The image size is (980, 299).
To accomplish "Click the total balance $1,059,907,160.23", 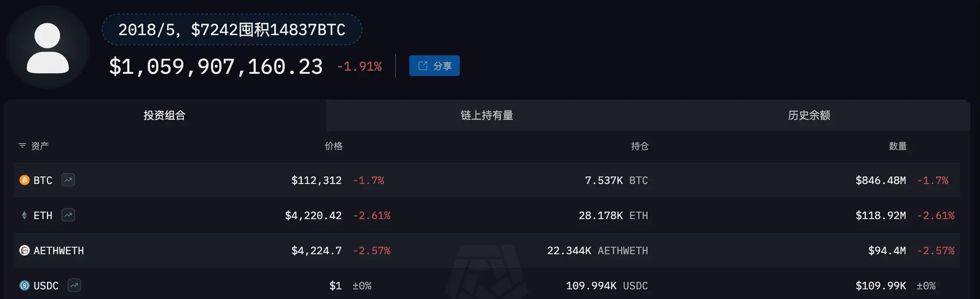I will [216, 67].
